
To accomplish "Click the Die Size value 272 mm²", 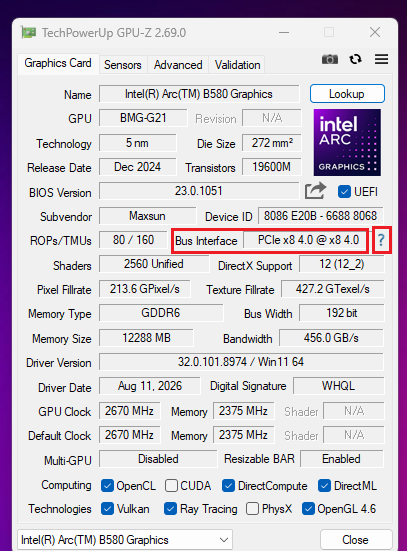I will click(271, 143).
